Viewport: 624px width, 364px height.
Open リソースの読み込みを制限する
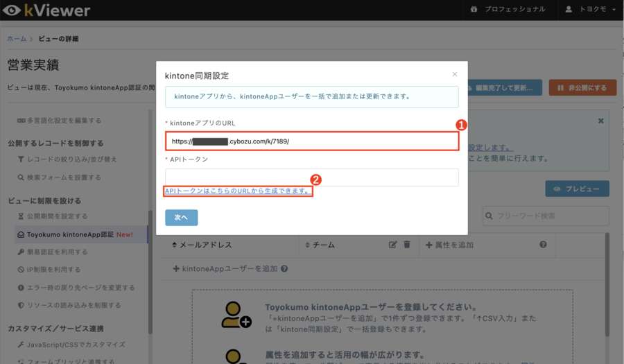point(69,305)
